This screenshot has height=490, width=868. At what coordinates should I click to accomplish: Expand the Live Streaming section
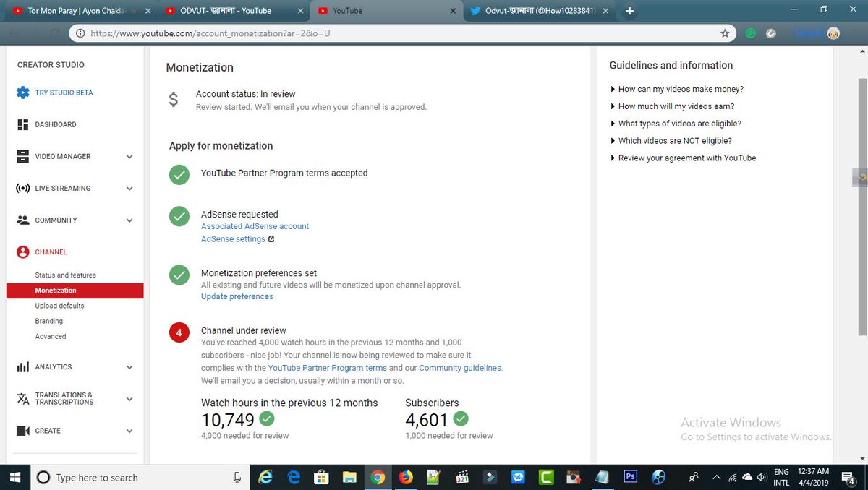click(129, 189)
